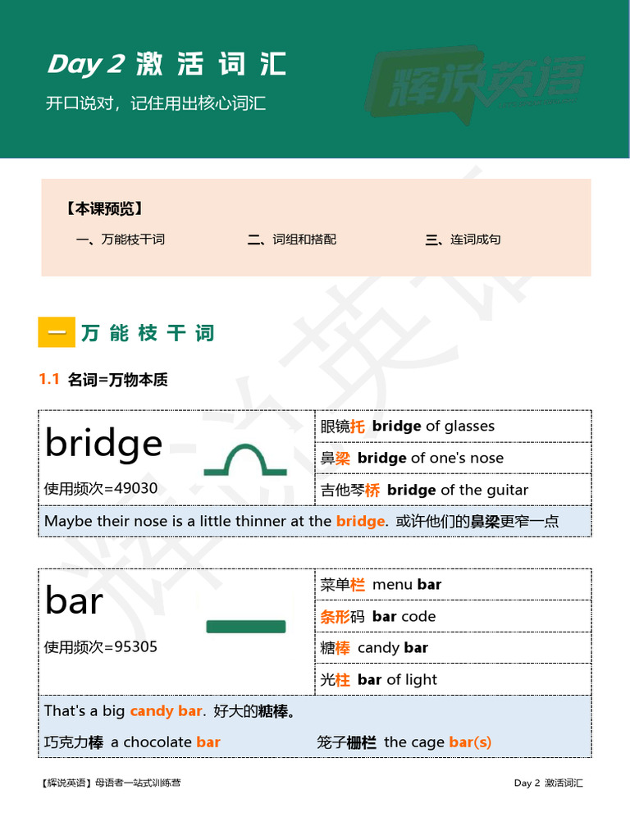This screenshot has height=840, width=630.
Task: Click the green horizontal bar shape icon
Action: coord(246,626)
